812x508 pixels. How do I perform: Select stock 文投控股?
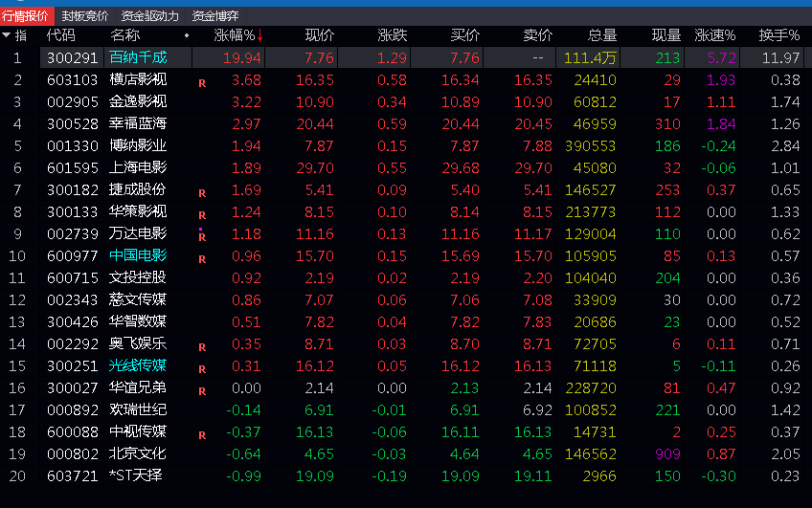[138, 277]
